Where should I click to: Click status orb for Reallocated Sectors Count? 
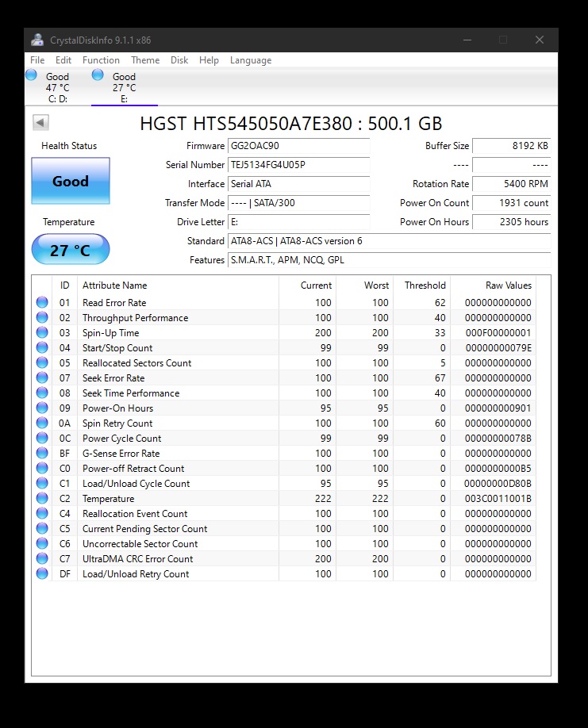click(x=42, y=362)
